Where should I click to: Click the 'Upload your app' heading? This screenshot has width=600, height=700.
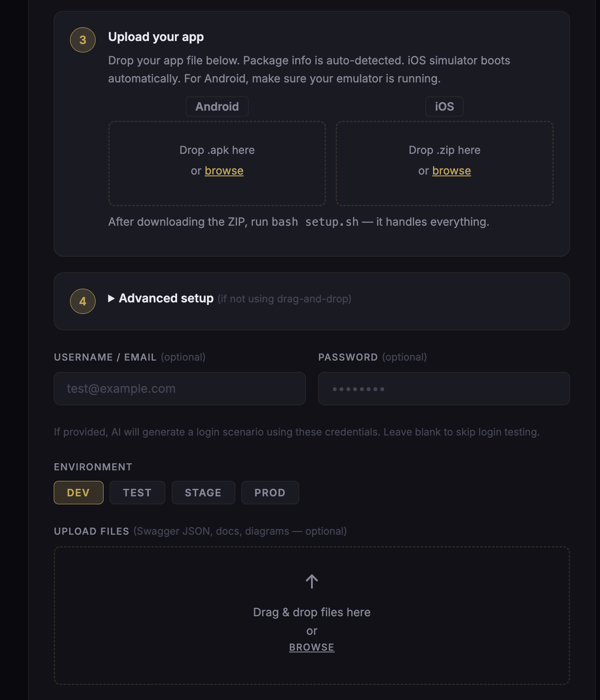(156, 37)
